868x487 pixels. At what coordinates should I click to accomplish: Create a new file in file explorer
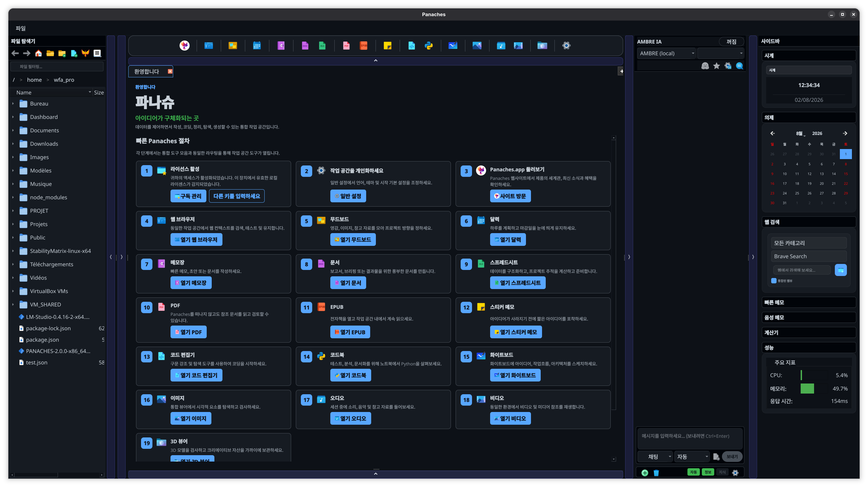(x=74, y=53)
